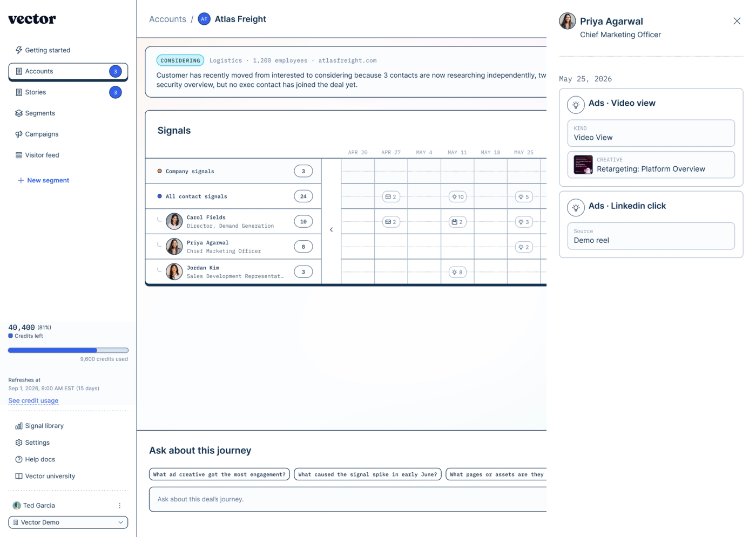Click the Atlas Freight AF avatar badge
This screenshot has width=756, height=537.
(x=204, y=19)
